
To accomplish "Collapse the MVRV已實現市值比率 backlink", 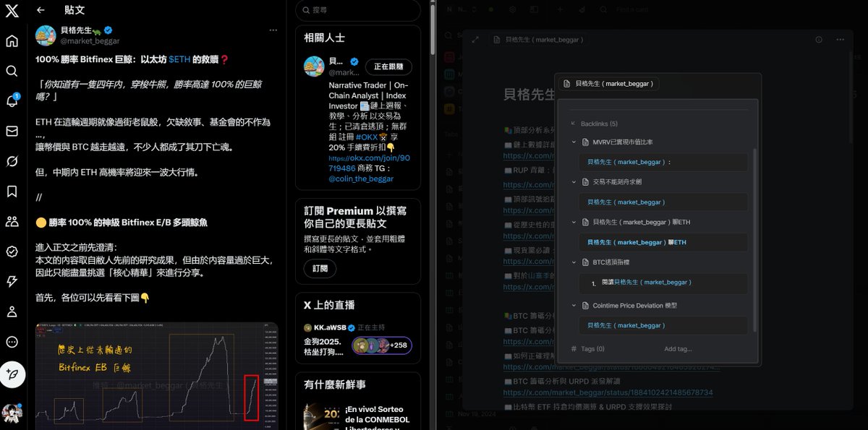I will pyautogui.click(x=574, y=142).
